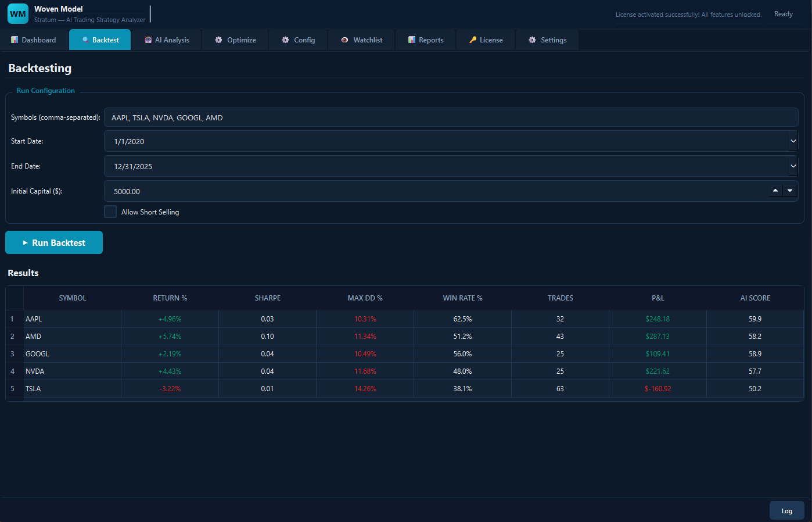Click the table corner select-all cell
This screenshot has width=812, height=522.
pyautogui.click(x=15, y=298)
